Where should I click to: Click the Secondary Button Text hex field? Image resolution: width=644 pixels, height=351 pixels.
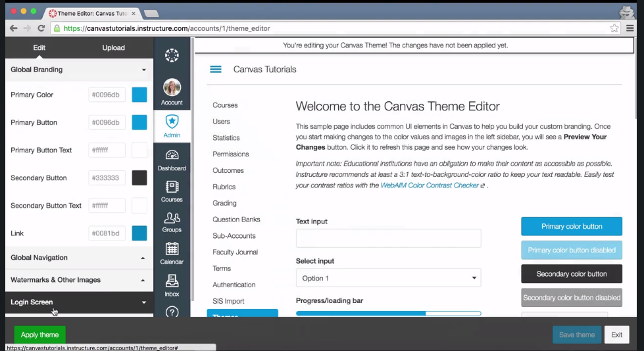(107, 206)
